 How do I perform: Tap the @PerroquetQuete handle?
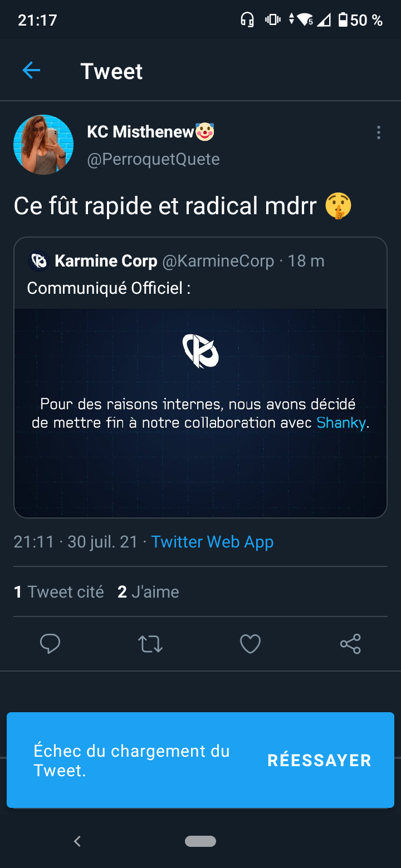click(x=154, y=160)
